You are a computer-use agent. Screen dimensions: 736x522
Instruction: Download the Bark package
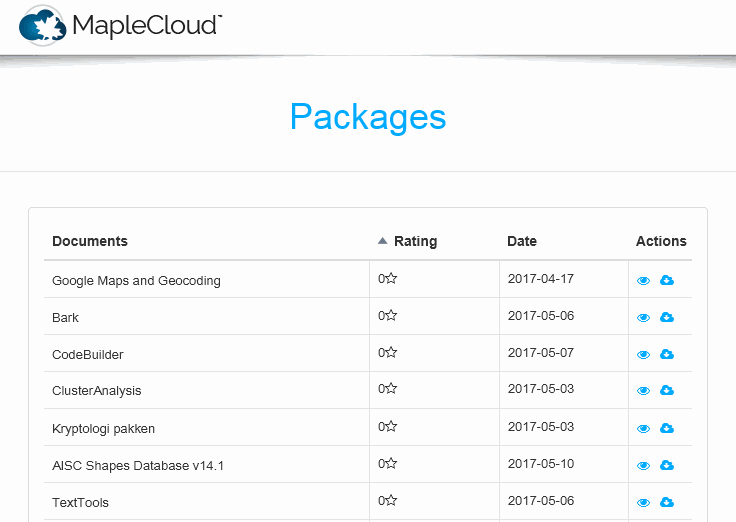(667, 318)
